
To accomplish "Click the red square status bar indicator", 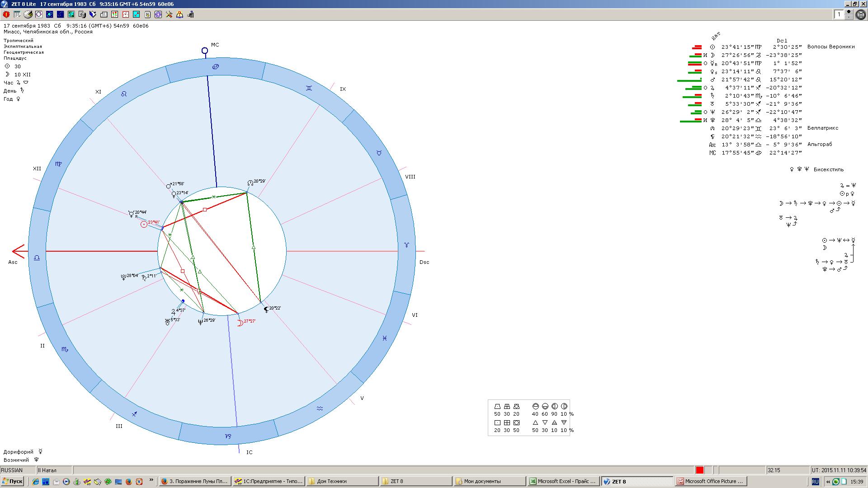I will click(700, 470).
